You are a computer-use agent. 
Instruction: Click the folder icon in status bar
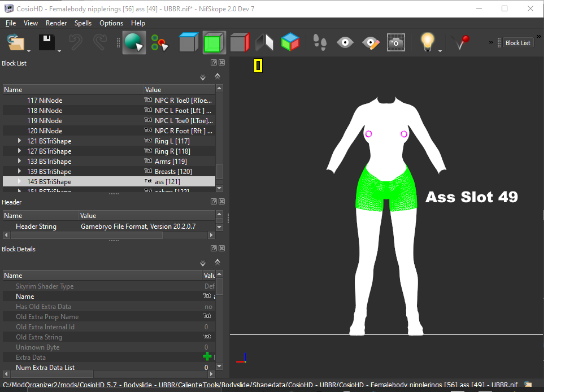pyautogui.click(x=528, y=385)
